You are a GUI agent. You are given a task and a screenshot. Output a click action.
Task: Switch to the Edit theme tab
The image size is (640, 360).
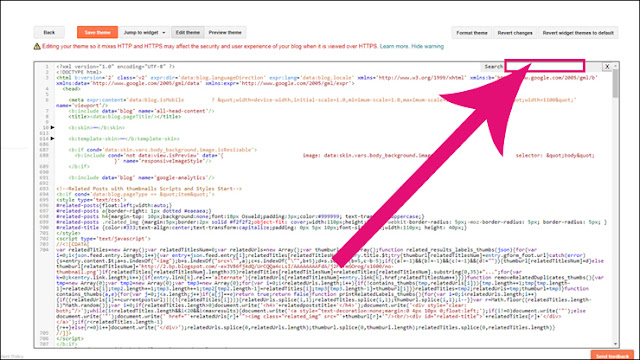188,32
